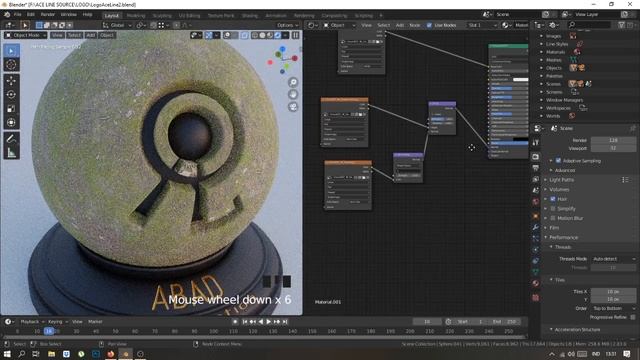Click the Viewport samples value field
Image resolution: width=640 pixels, height=360 pixels.
[x=613, y=148]
